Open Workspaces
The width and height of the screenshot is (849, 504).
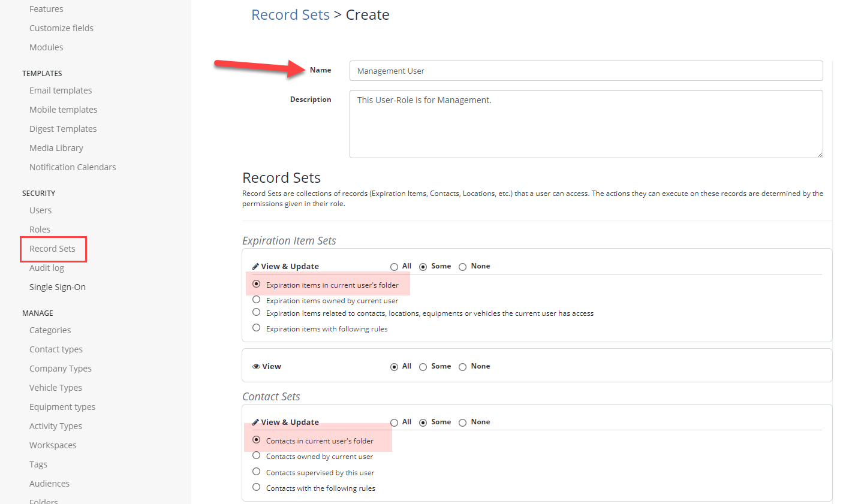coord(53,445)
